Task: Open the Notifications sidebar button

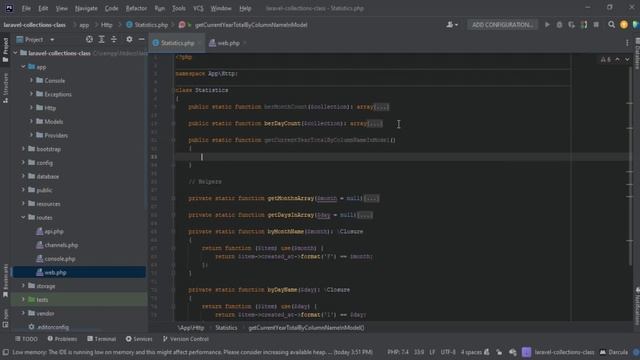Action: pyautogui.click(x=637, y=306)
